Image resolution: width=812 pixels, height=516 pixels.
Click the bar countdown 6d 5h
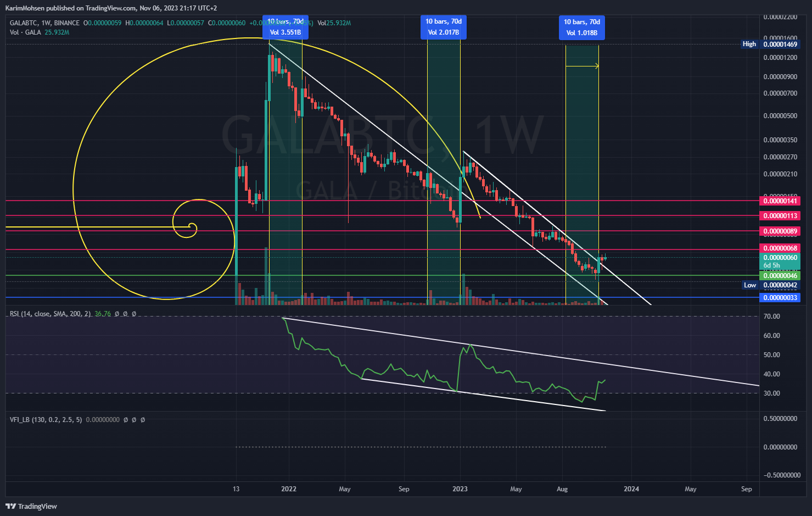point(772,265)
